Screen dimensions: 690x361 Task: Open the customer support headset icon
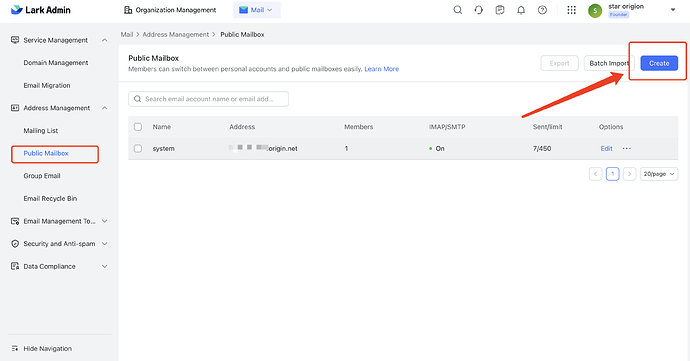tap(479, 10)
